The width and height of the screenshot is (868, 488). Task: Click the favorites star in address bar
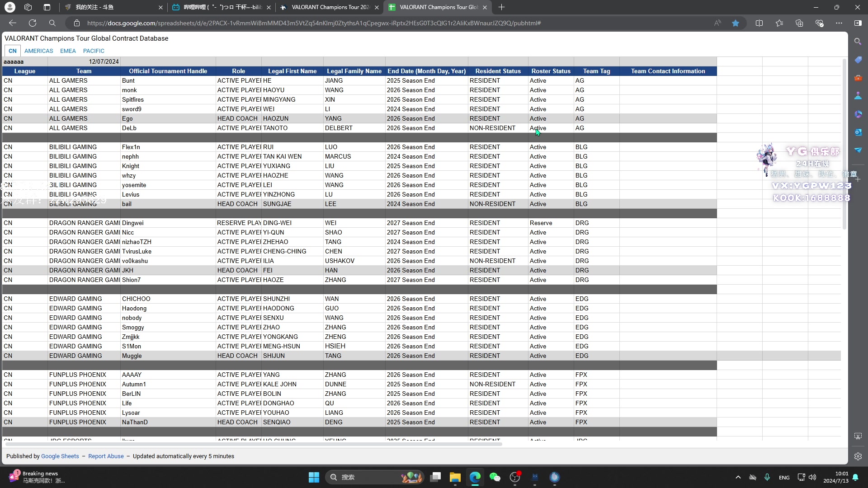(x=736, y=23)
